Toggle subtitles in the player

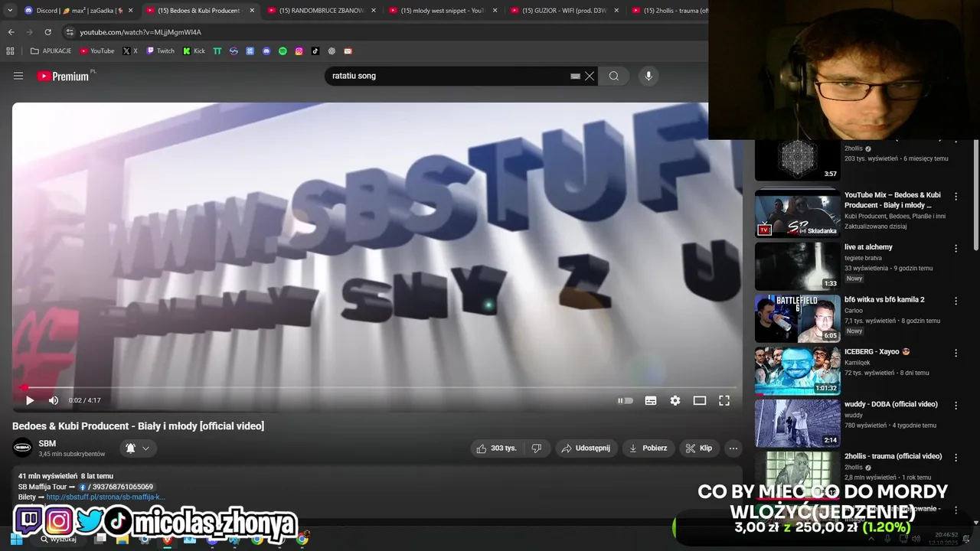(x=651, y=400)
